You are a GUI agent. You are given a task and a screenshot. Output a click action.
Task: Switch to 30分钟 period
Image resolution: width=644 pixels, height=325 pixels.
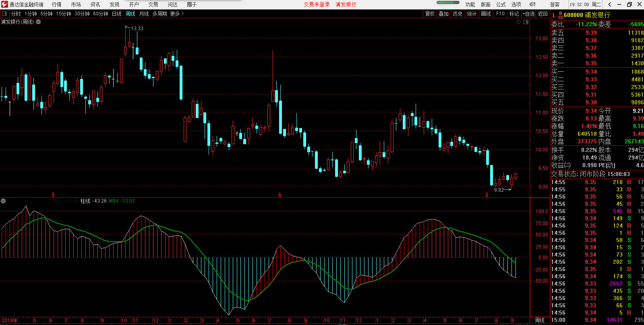tap(82, 14)
